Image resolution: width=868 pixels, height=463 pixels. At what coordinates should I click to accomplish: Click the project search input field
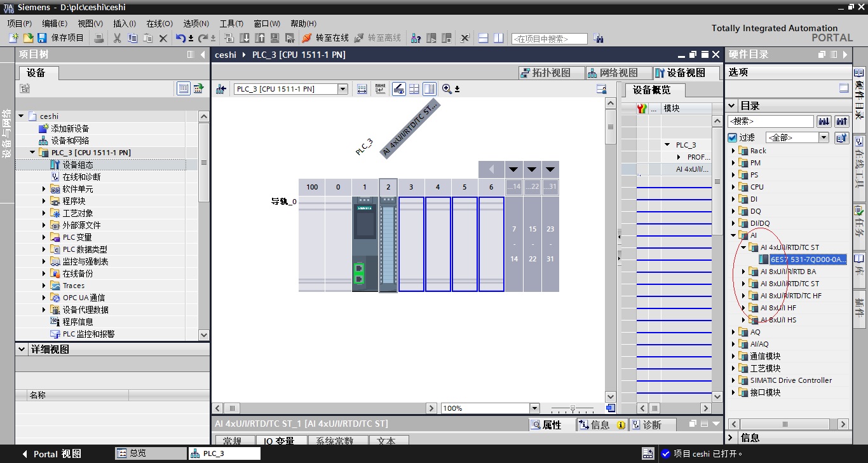(549, 39)
